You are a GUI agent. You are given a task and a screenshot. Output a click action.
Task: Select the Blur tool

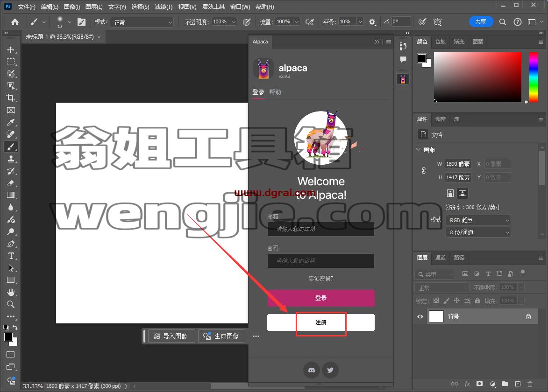pos(10,207)
